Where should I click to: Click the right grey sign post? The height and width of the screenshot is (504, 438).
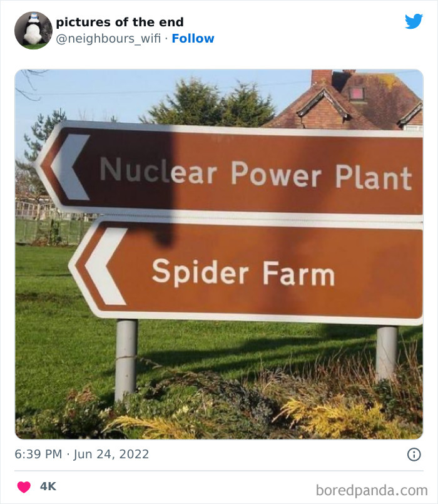(387, 352)
